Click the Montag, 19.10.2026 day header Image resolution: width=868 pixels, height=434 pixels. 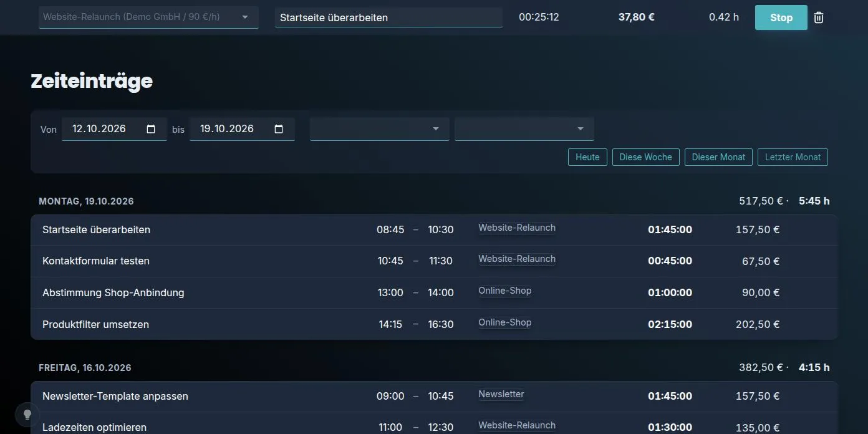pyautogui.click(x=86, y=201)
